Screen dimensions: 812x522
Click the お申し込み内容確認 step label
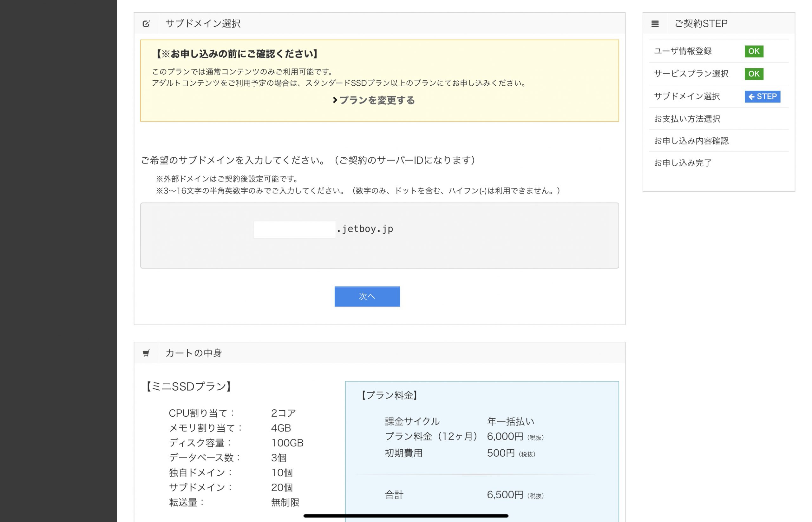coord(691,141)
